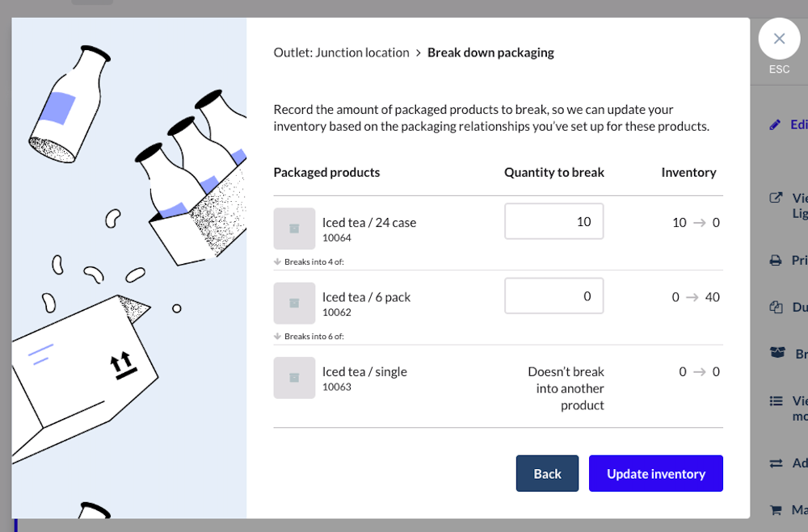
Task: Click Break down packaging breadcrumb
Action: pyautogui.click(x=490, y=52)
